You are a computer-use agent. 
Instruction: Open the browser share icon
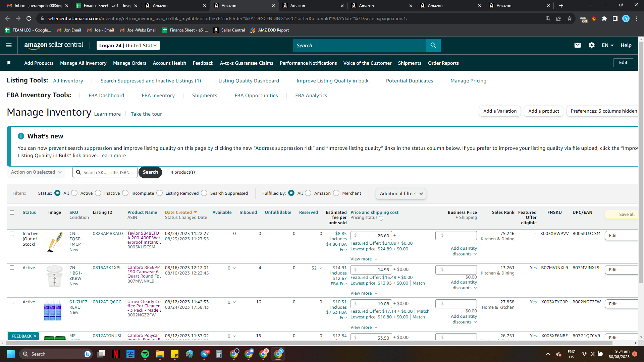559,18
